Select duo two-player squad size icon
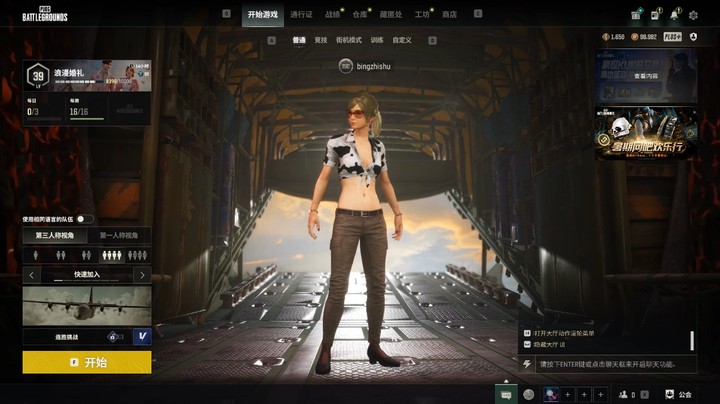The image size is (720, 404). click(x=61, y=255)
